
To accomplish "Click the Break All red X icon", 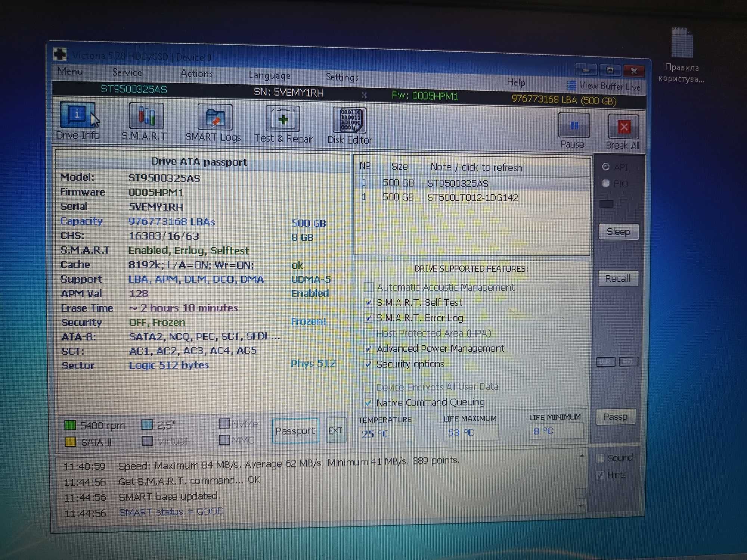I will pos(623,127).
